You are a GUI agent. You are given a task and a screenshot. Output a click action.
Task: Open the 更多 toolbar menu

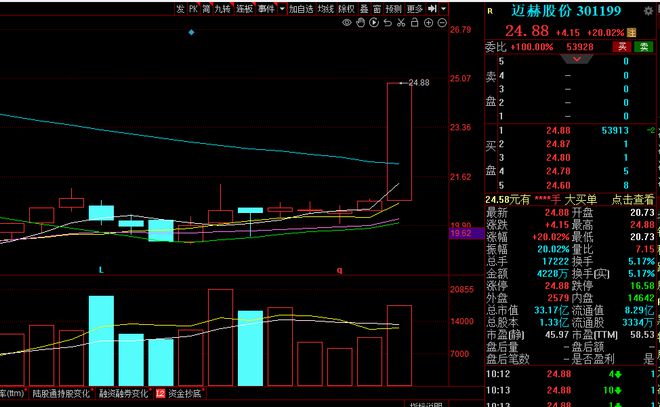[x=415, y=9]
